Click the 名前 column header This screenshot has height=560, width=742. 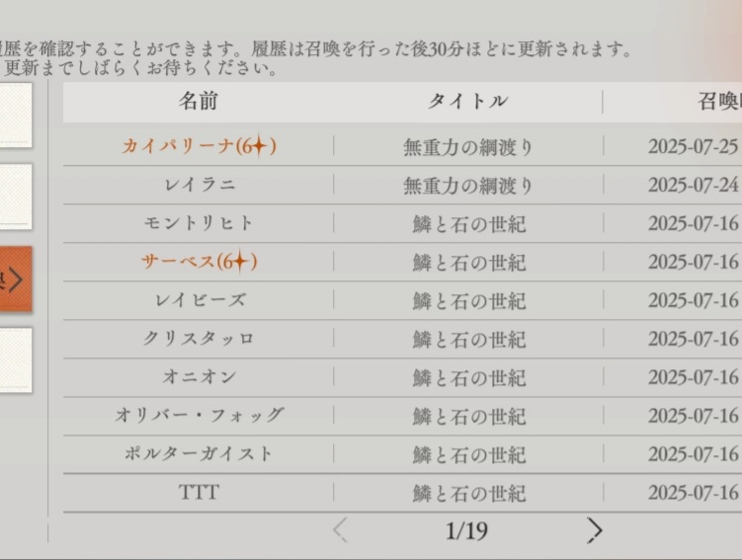[x=198, y=101]
